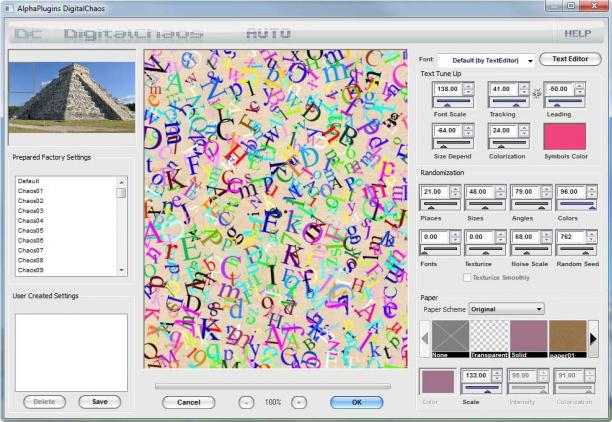Select the Chaos06 preset
Image resolution: width=612 pixels, height=422 pixels.
pyautogui.click(x=30, y=240)
